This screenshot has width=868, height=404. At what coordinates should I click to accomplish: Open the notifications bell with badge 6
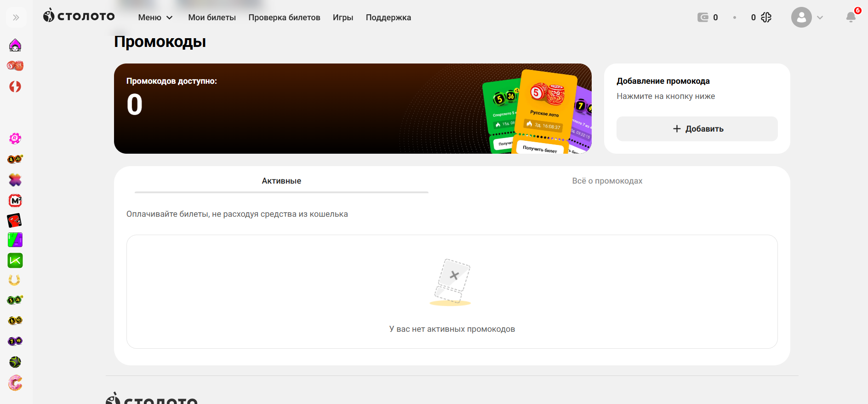click(851, 17)
